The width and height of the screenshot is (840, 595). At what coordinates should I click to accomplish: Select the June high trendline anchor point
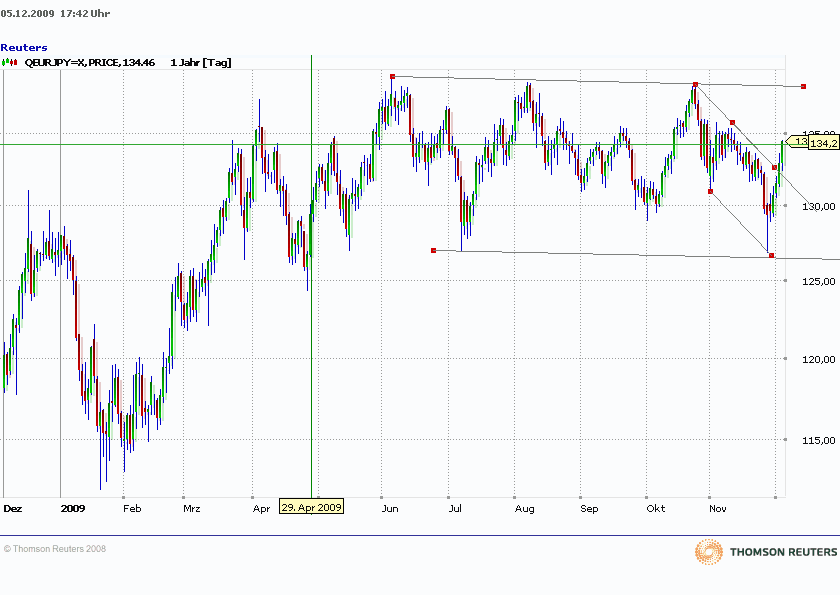pos(393,77)
